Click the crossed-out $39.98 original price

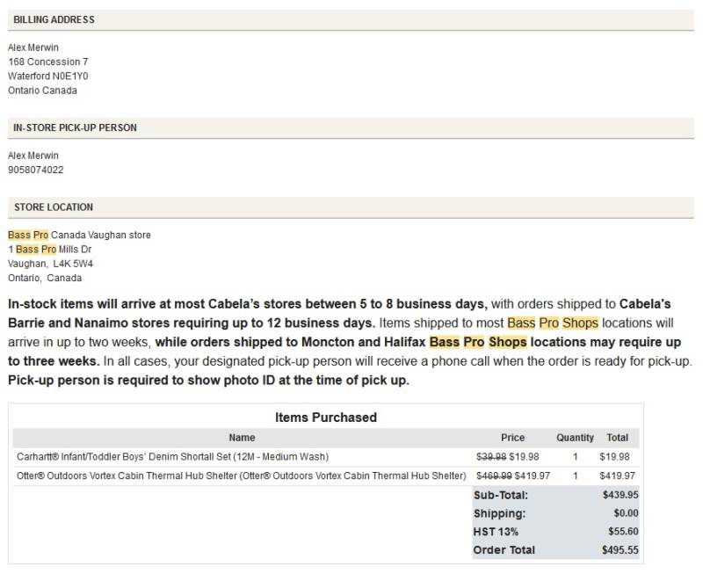tap(491, 457)
